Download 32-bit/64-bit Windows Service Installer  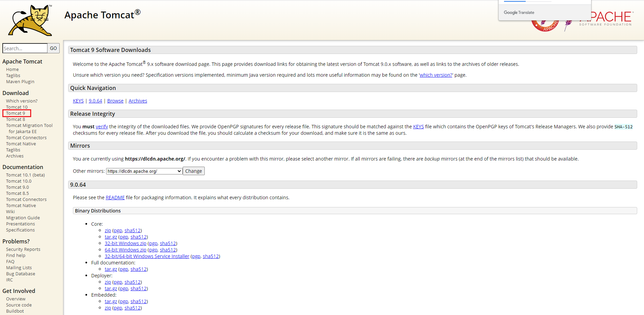tap(147, 256)
